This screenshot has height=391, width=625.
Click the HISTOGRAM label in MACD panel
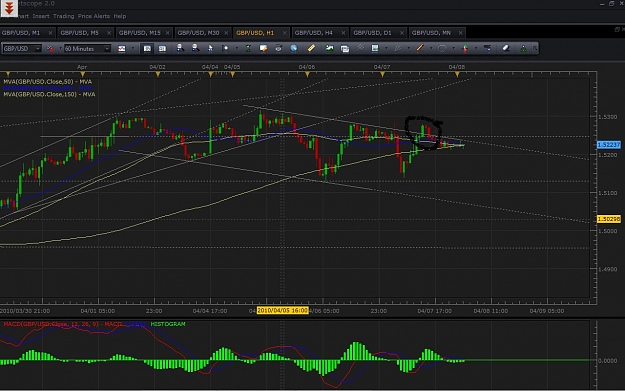pos(168,324)
